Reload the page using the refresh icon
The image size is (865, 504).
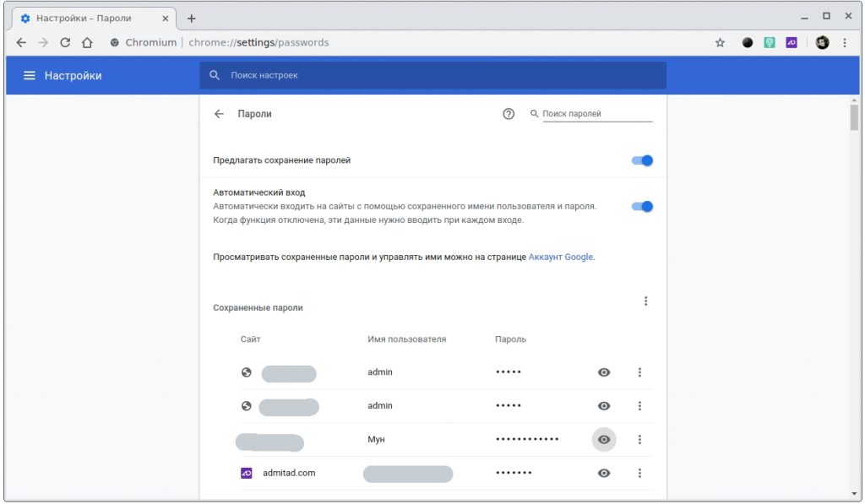65,43
